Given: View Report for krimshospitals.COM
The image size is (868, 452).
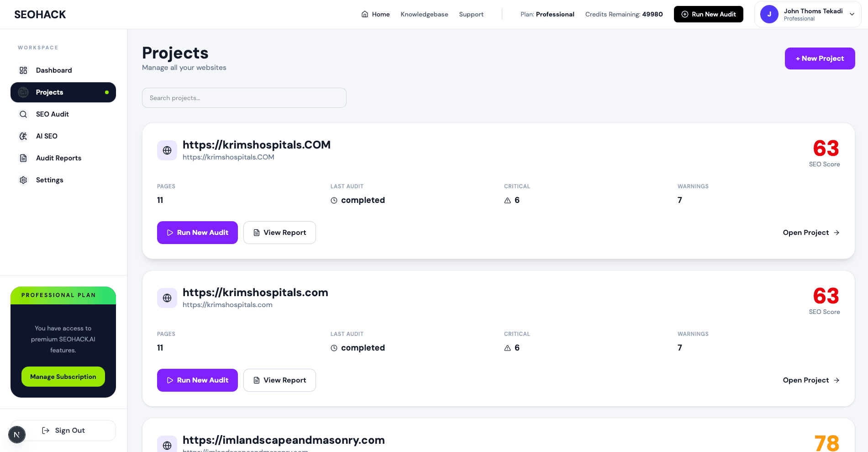Looking at the screenshot, I should tap(279, 233).
